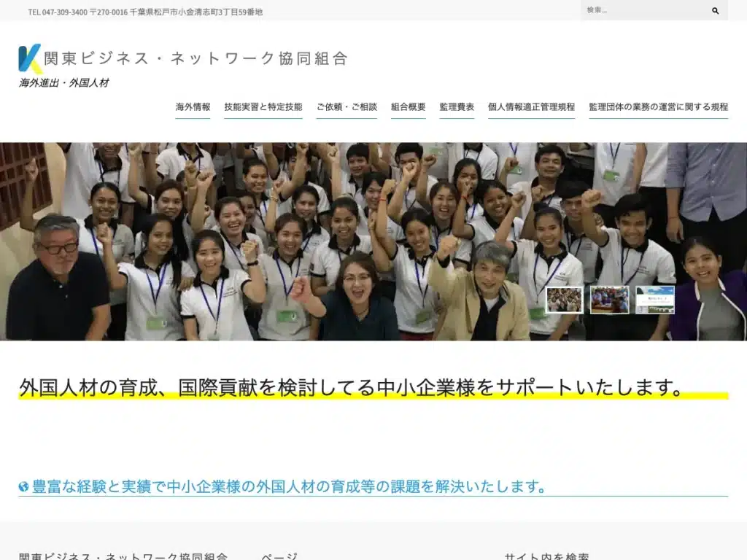747x560 pixels.
Task: Select the third slider thumbnail
Action: click(655, 300)
